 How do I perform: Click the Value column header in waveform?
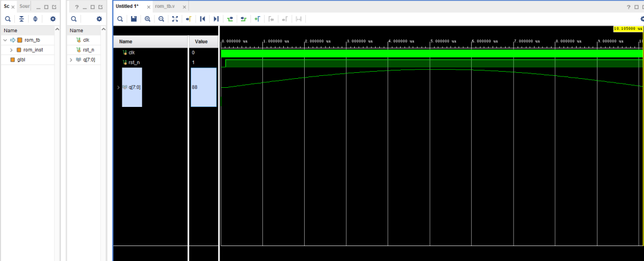pyautogui.click(x=204, y=42)
